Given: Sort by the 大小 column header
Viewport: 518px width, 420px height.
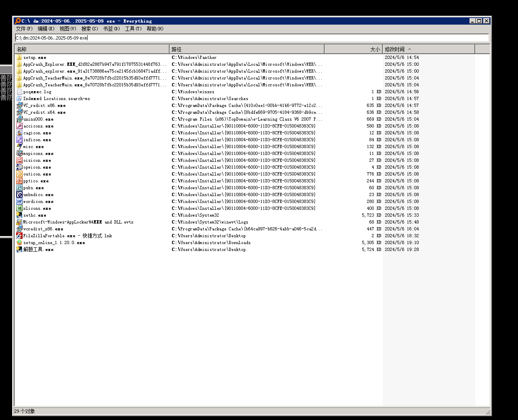Looking at the screenshot, I should pos(353,49).
